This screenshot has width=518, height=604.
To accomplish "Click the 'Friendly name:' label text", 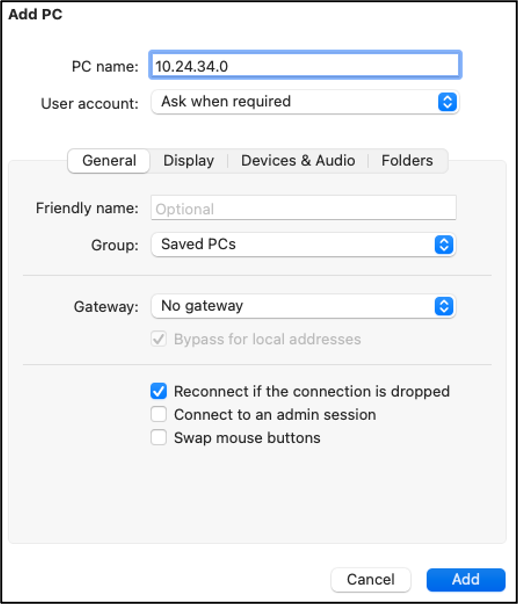I will (87, 208).
